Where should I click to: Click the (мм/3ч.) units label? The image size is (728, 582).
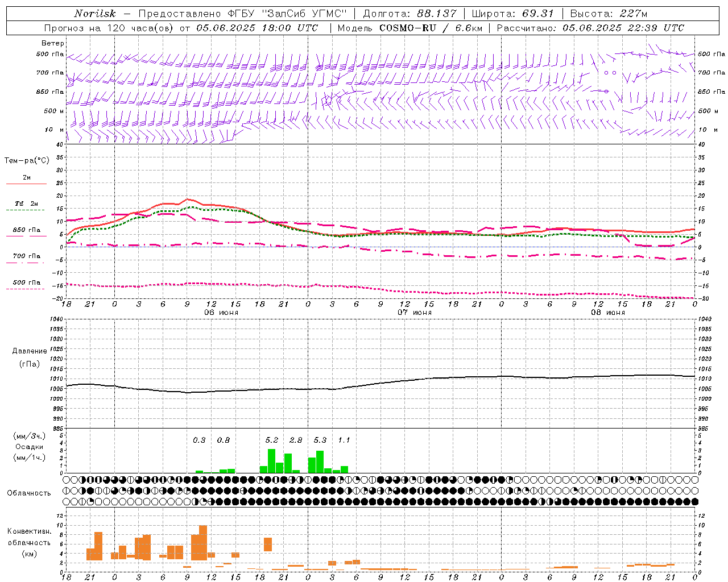(29, 436)
